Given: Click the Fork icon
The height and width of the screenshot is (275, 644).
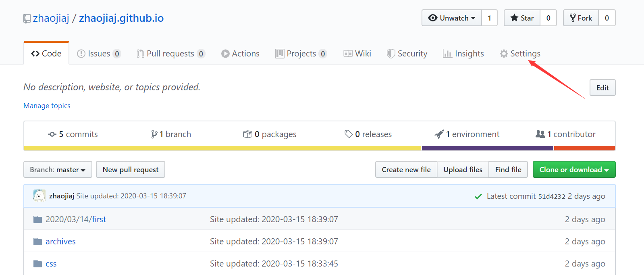Looking at the screenshot, I should (573, 18).
